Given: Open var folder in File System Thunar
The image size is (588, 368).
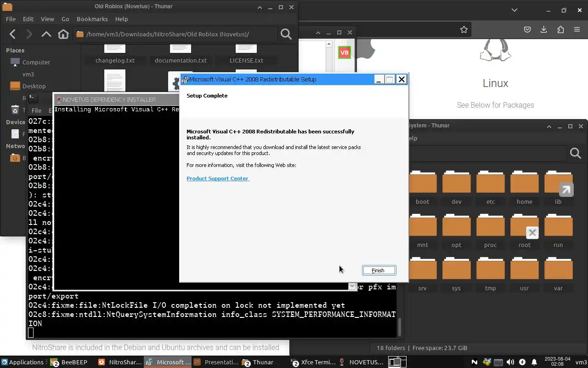Looking at the screenshot, I should pos(558,274).
